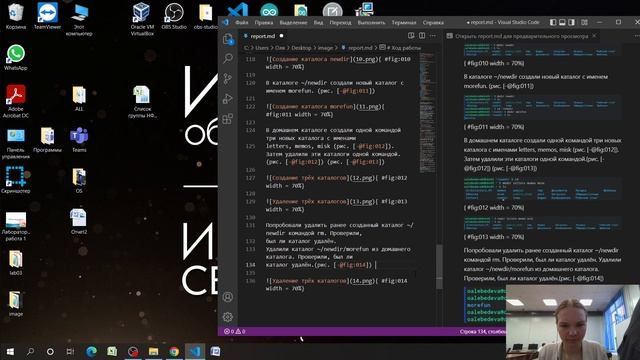Click the Cortana circle on taskbar

[x=50, y=351]
